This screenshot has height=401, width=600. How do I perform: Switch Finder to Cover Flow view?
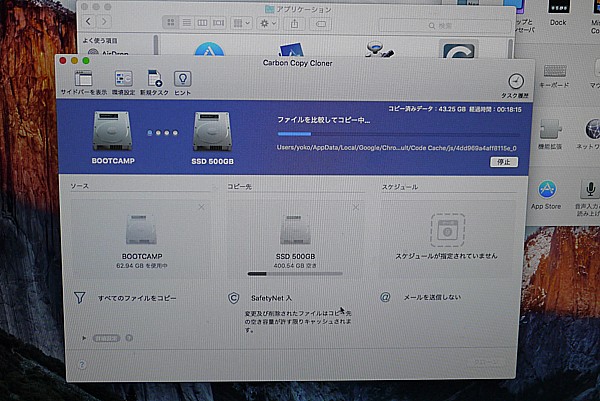click(x=218, y=23)
